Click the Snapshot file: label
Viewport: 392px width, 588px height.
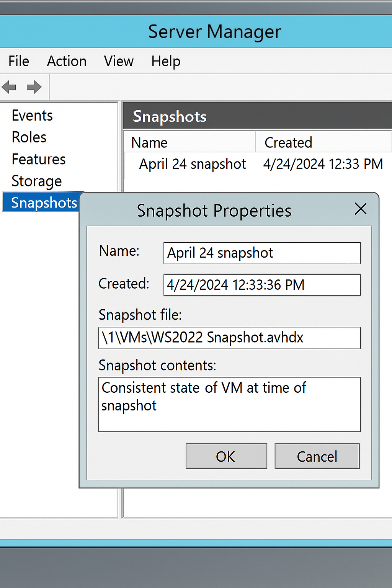coord(140,315)
